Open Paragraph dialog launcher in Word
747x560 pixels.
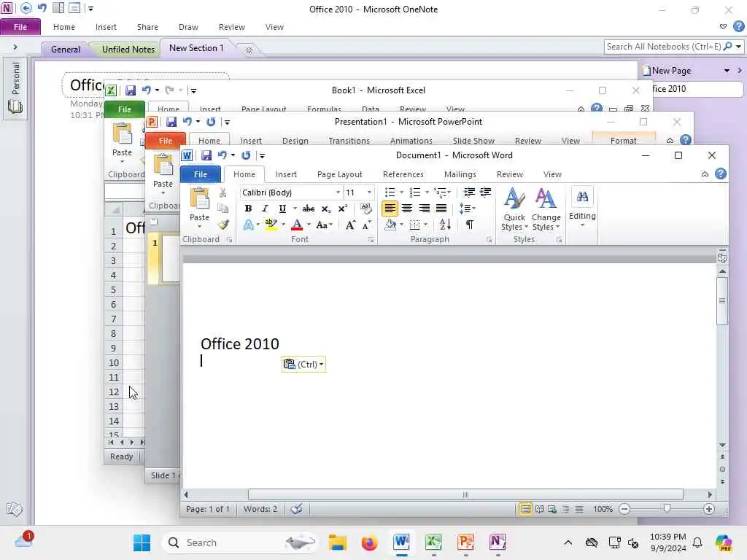pos(489,240)
